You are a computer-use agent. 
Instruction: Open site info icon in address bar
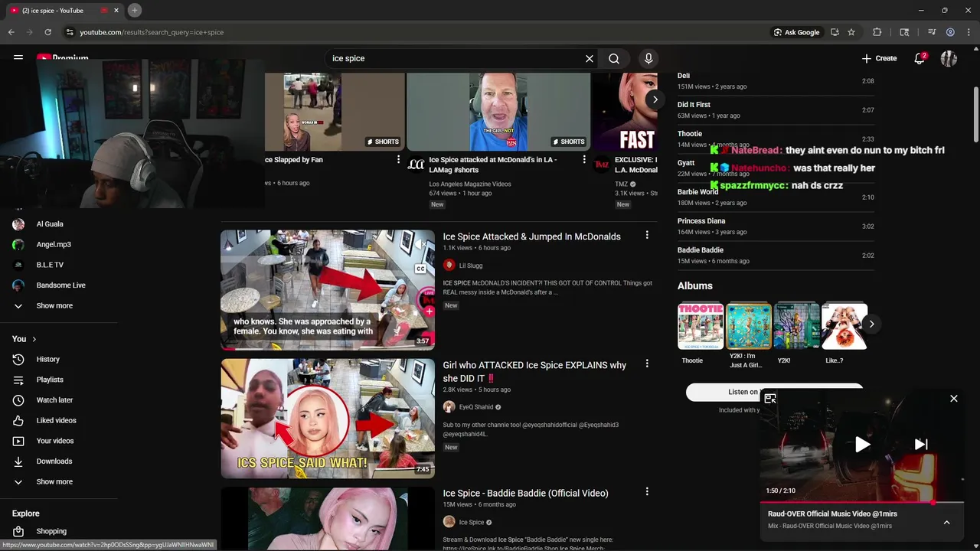tap(69, 32)
